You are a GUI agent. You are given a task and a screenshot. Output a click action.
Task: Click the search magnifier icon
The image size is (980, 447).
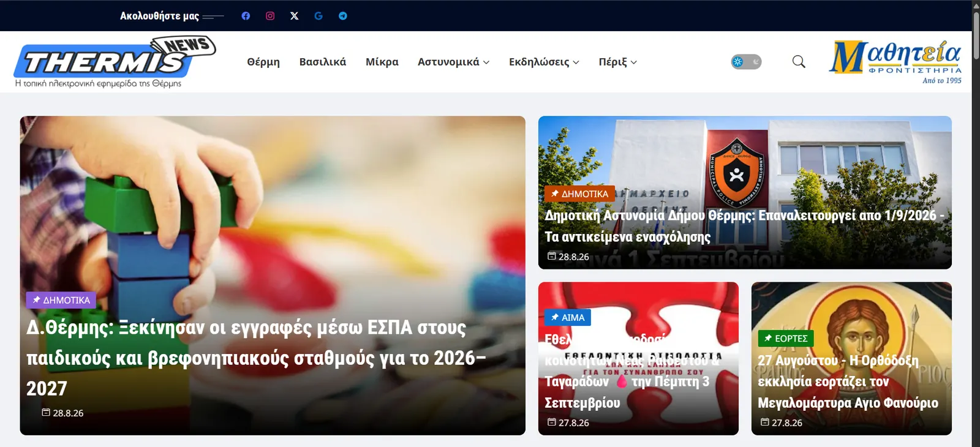coord(799,61)
